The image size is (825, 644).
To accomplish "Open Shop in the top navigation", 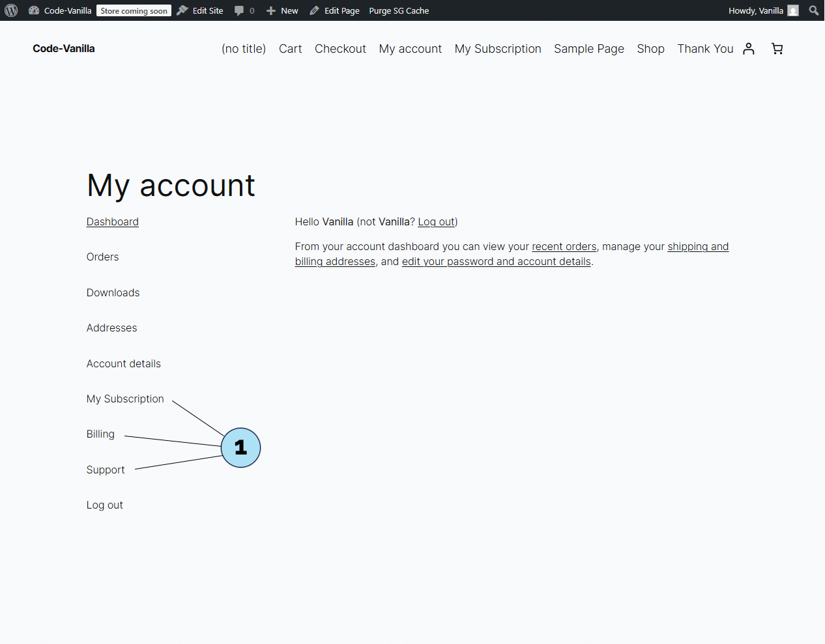I will (650, 49).
